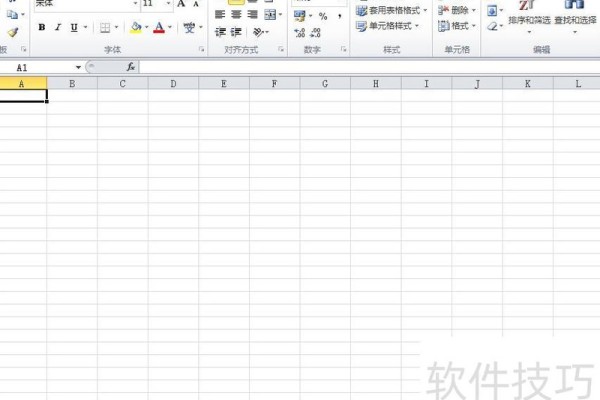Select column C header

122,83
